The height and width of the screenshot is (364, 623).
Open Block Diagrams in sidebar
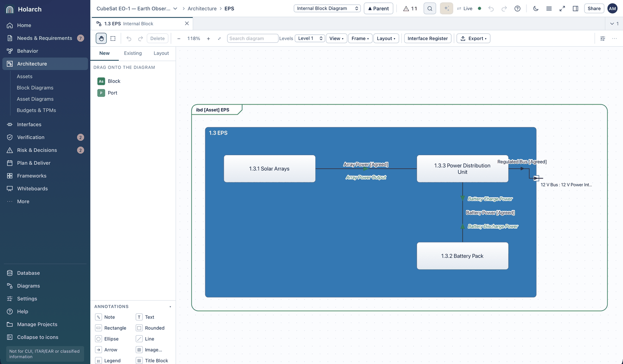point(35,88)
